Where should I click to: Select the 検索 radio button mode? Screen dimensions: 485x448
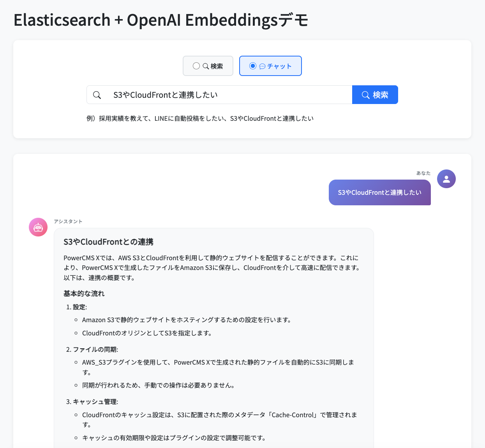pyautogui.click(x=196, y=66)
